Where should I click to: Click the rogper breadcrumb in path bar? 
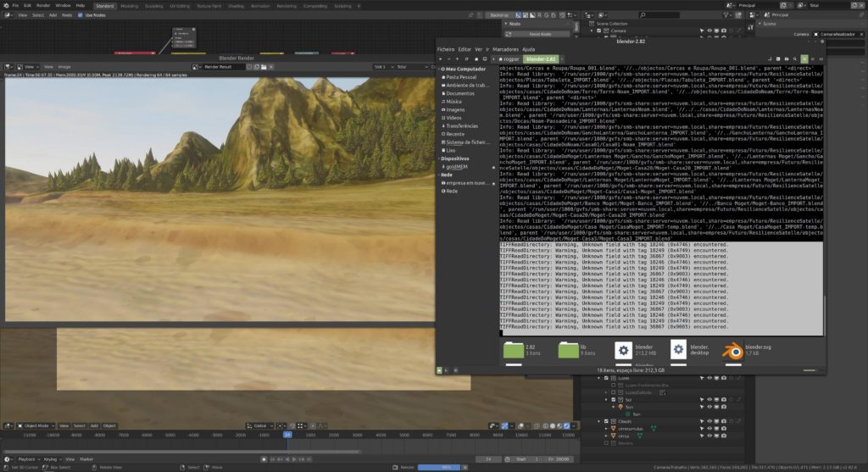coord(508,59)
